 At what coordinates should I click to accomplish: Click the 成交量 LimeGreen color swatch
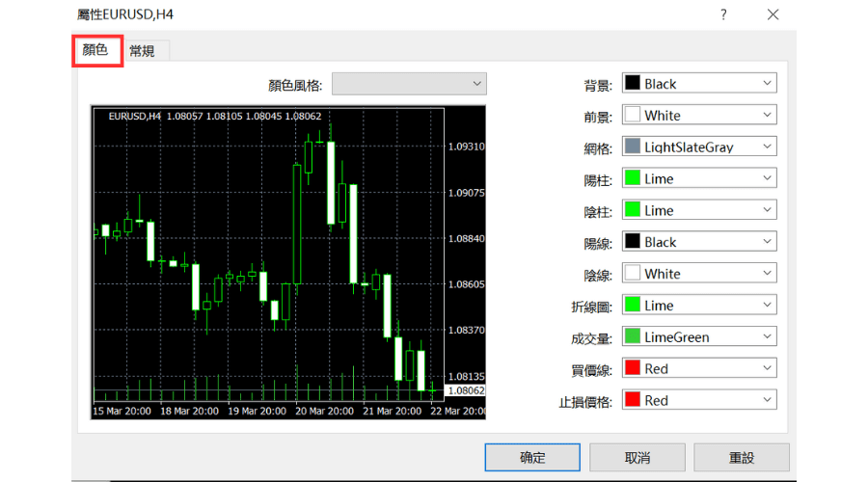tap(633, 337)
